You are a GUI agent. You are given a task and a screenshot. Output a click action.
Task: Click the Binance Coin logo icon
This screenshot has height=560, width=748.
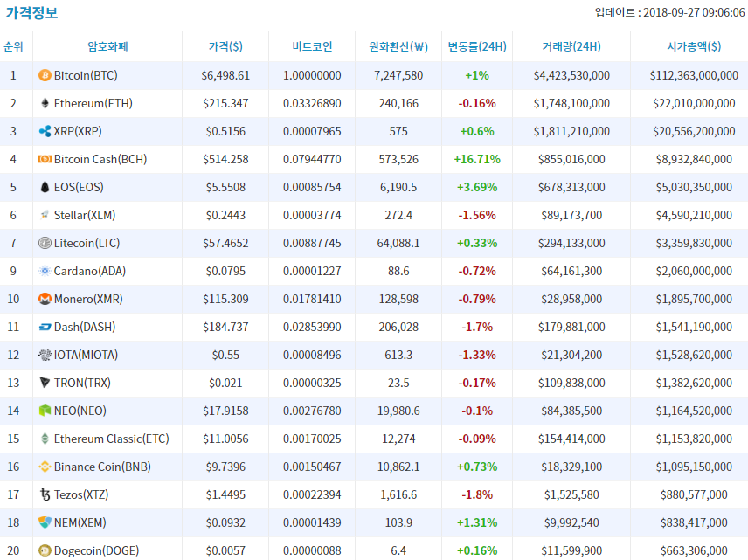tap(45, 467)
